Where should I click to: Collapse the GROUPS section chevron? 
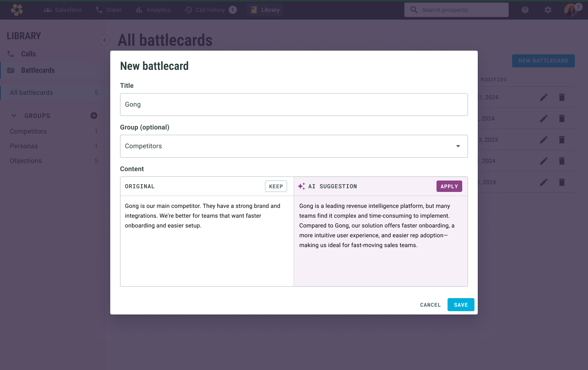14,116
